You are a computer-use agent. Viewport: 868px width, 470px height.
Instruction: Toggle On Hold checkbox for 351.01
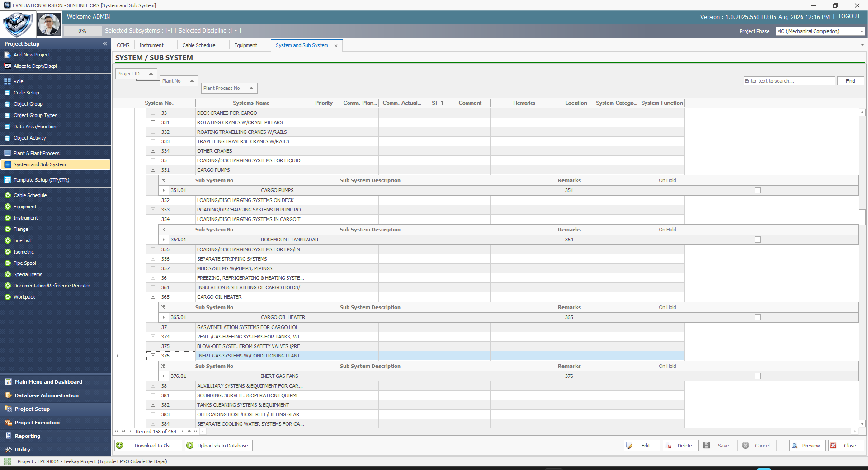pos(758,190)
